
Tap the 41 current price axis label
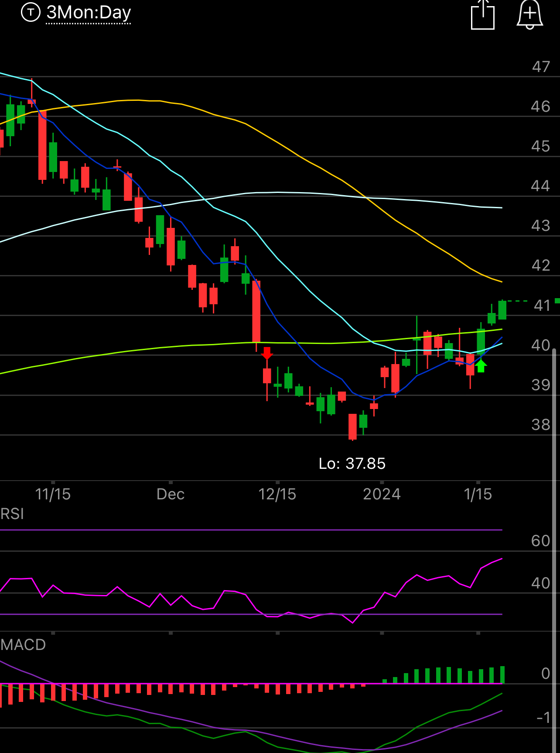click(542, 305)
